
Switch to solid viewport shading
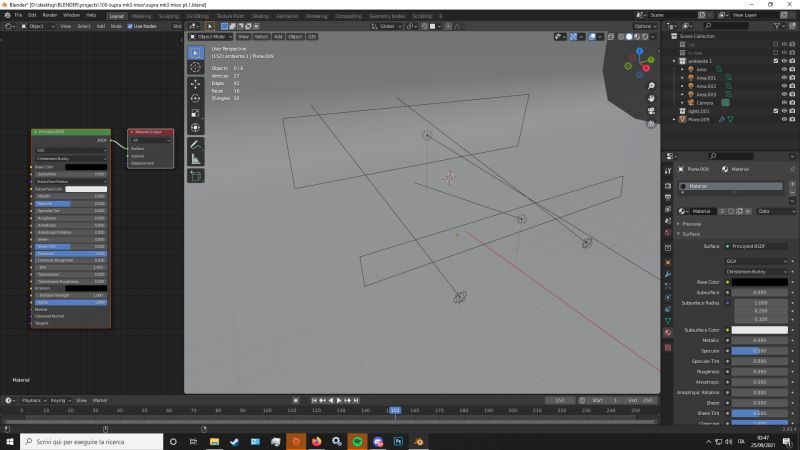tap(629, 37)
